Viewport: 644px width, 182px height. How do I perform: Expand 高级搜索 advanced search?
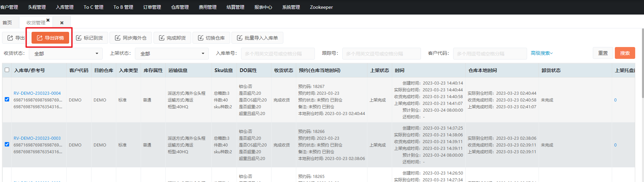pos(542,53)
